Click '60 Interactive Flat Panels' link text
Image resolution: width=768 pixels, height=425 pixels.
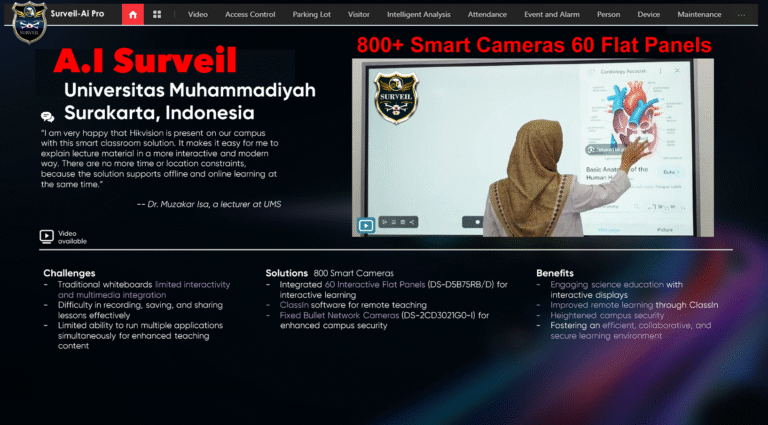pyautogui.click(x=375, y=284)
